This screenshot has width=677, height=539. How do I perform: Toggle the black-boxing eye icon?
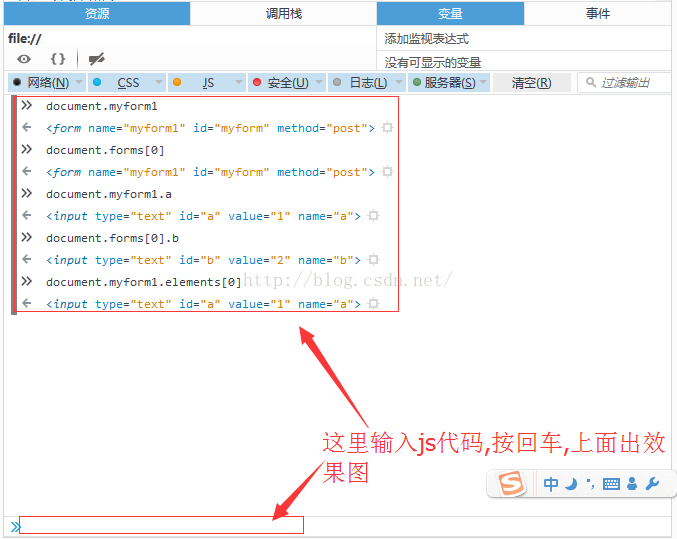pos(24,59)
